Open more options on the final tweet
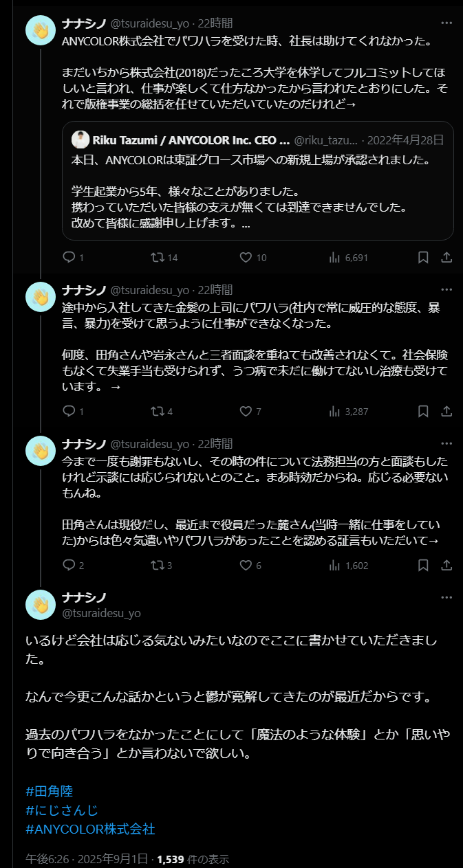The width and height of the screenshot is (463, 868). click(446, 597)
